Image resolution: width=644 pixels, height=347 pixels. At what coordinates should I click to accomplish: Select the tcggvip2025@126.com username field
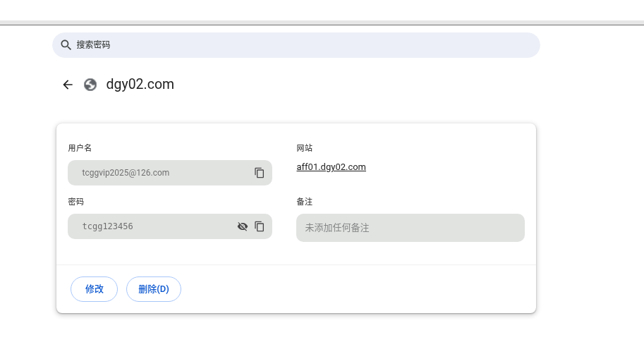(170, 173)
